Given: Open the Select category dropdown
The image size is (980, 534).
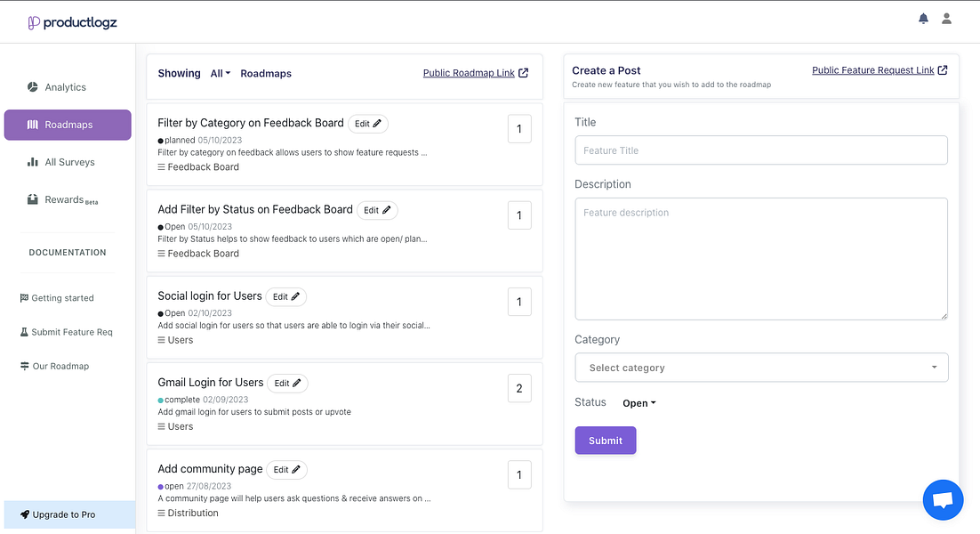Looking at the screenshot, I should point(761,368).
